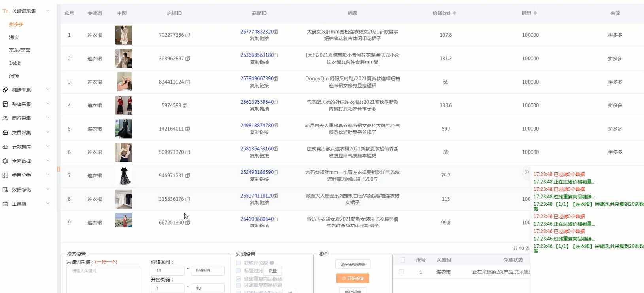The width and height of the screenshot is (644, 293).
Task: Expand the 数据净化 menu chevron
Action: 48,189
